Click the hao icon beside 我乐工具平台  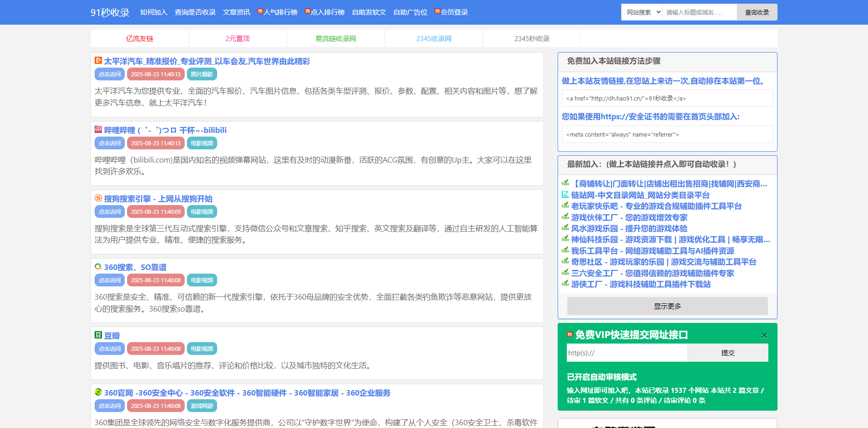click(565, 250)
